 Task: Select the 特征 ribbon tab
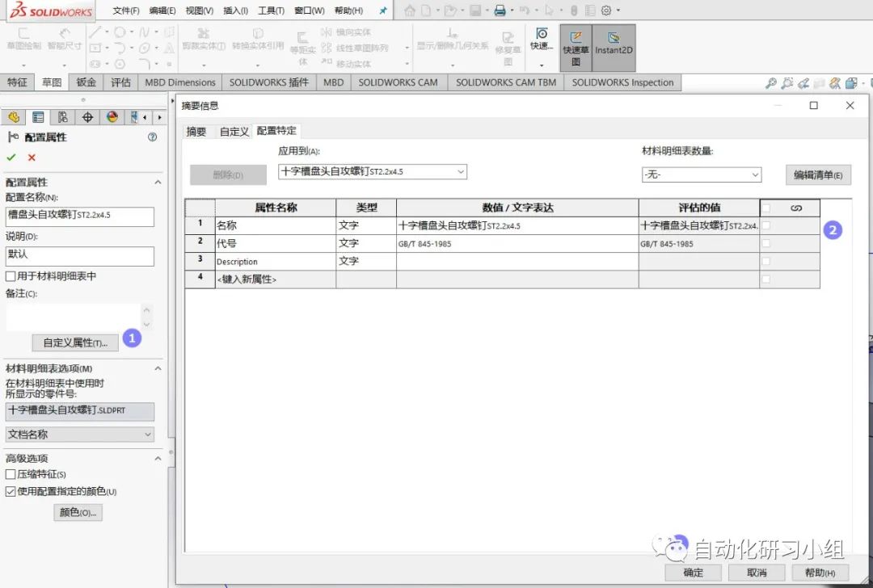(17, 82)
